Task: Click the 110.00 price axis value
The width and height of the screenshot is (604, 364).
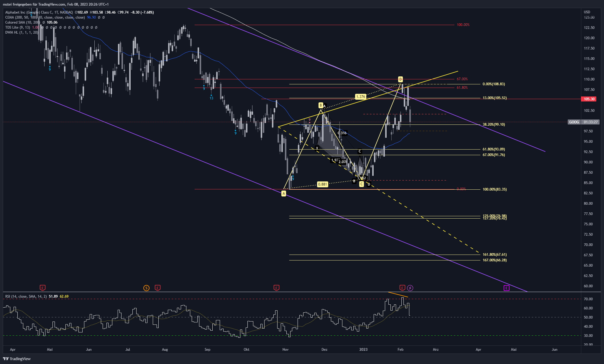Action: coord(589,79)
